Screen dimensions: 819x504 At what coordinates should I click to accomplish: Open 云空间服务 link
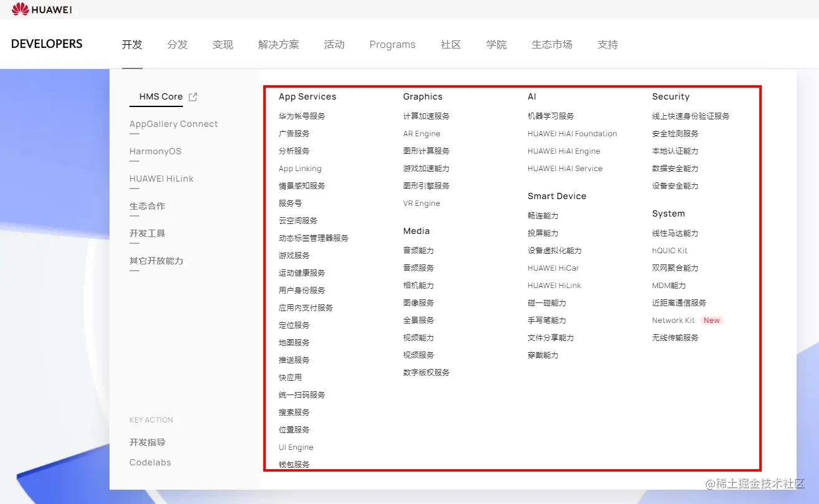coord(298,221)
